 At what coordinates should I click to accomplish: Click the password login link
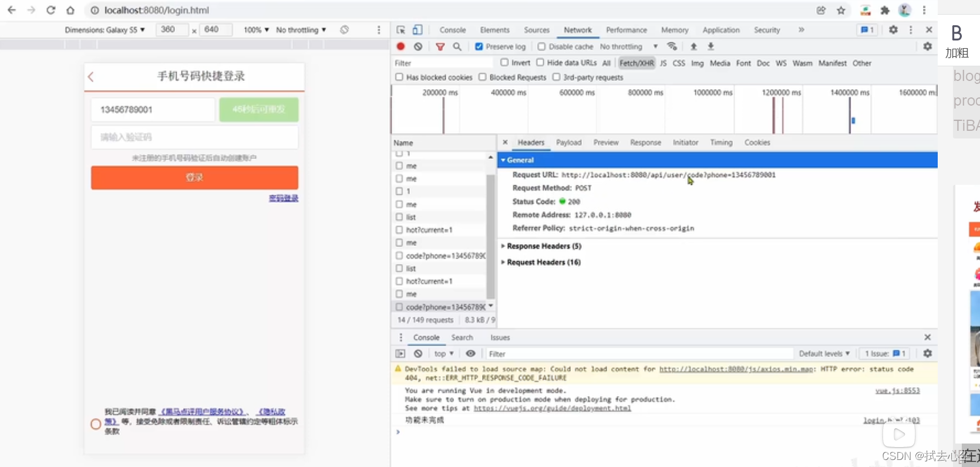[x=284, y=198]
